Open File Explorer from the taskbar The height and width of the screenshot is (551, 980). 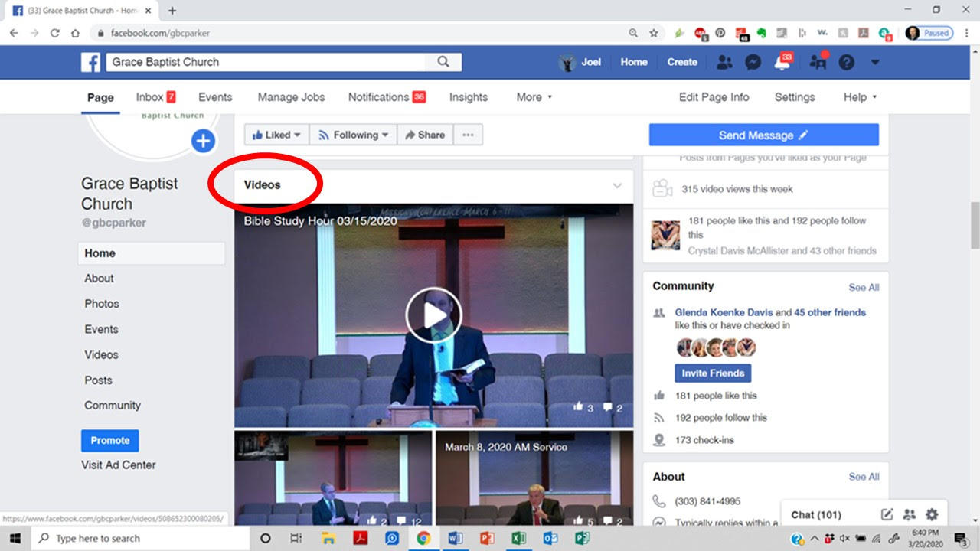(328, 538)
